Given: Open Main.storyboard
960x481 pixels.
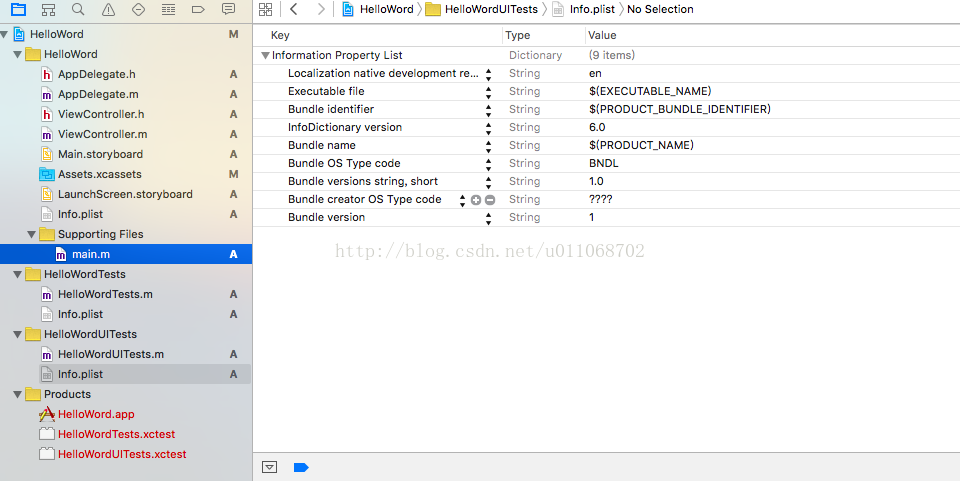Looking at the screenshot, I should point(100,154).
